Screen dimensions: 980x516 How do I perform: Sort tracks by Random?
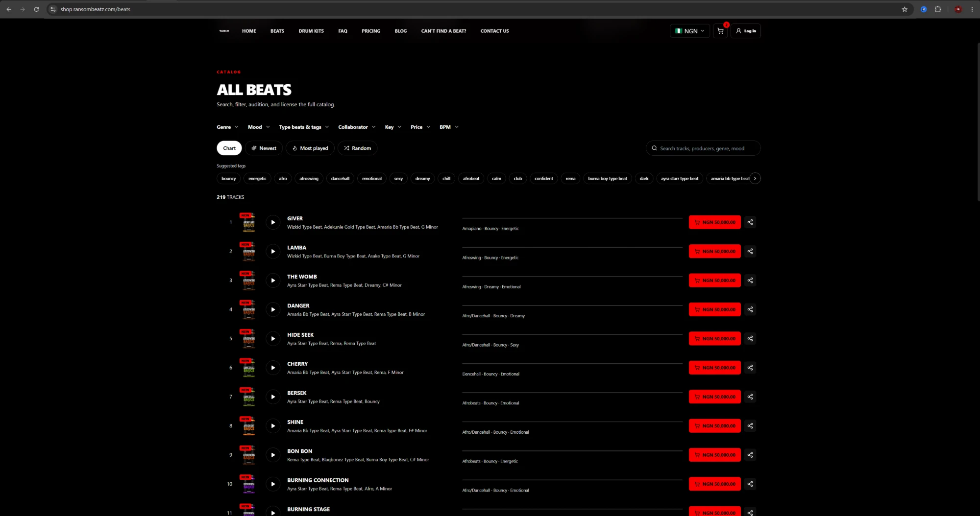[x=357, y=148]
